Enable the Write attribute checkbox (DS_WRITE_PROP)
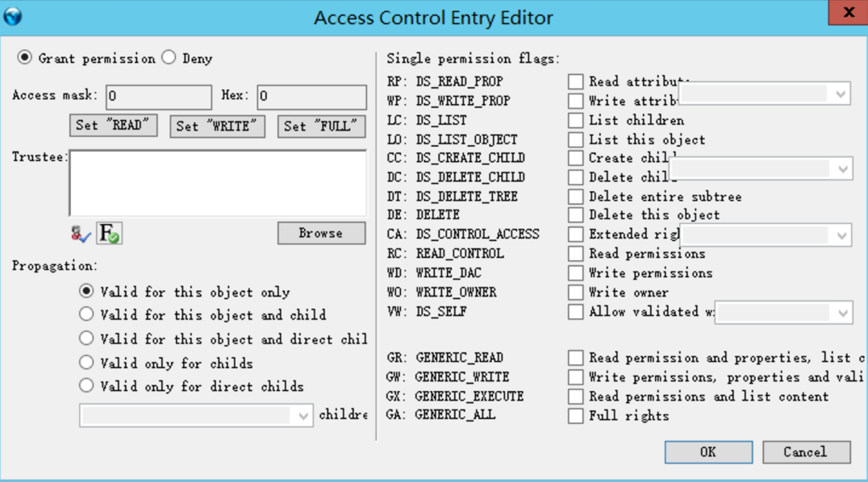The image size is (868, 482). [576, 101]
